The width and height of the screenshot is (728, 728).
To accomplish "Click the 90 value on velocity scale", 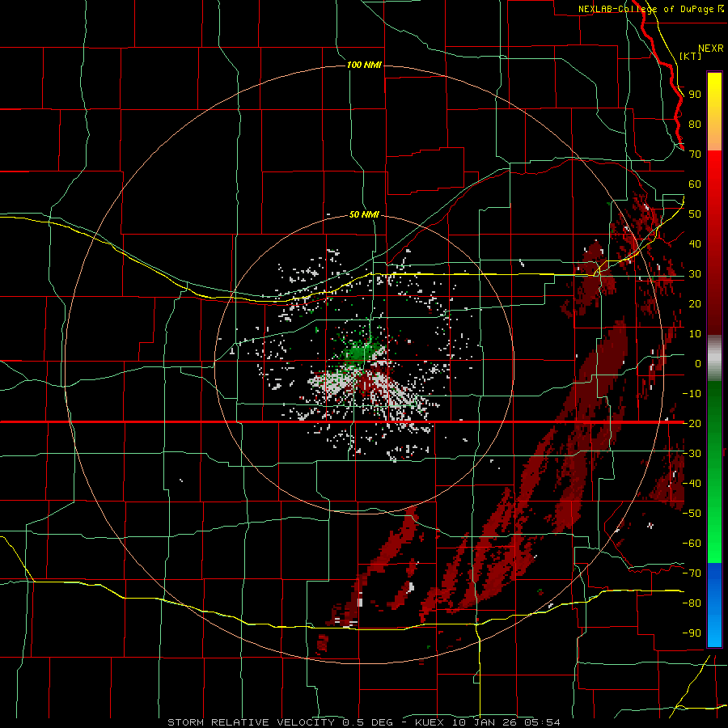I will point(695,95).
